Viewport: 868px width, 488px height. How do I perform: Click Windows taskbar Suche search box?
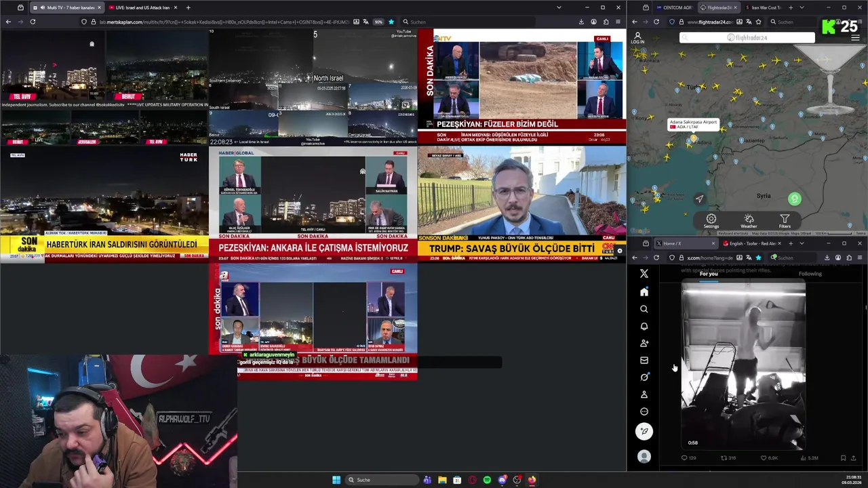[x=382, y=480]
